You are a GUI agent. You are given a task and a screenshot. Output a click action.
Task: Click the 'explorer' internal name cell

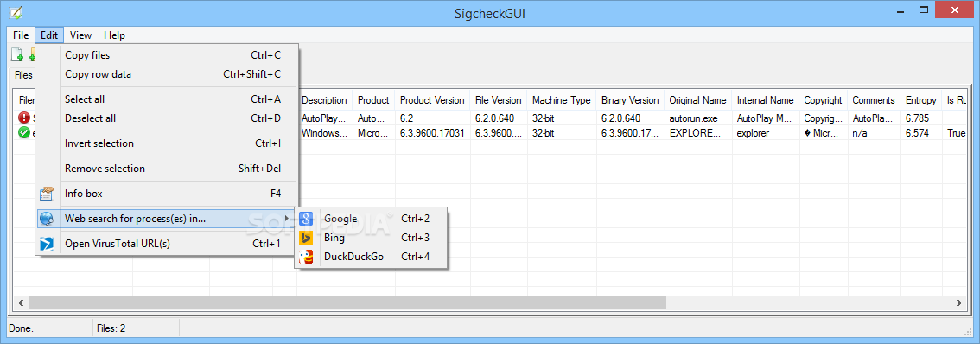(754, 132)
